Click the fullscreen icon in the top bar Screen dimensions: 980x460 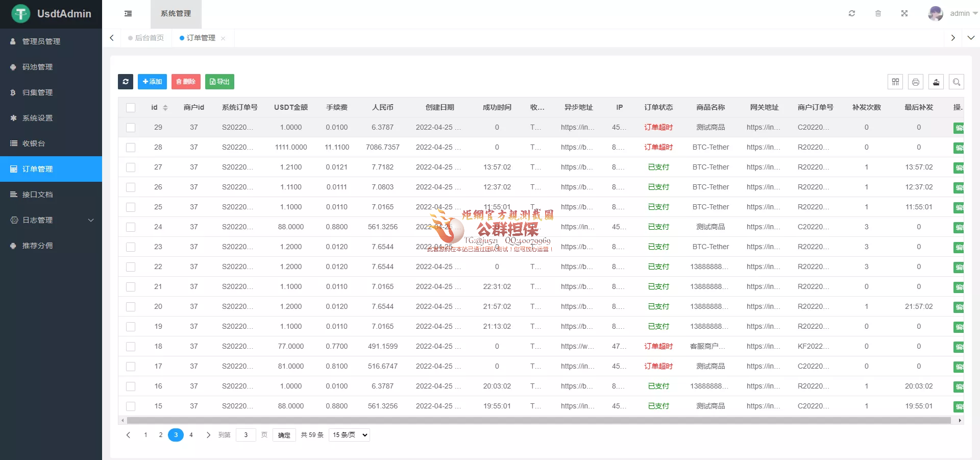(904, 13)
